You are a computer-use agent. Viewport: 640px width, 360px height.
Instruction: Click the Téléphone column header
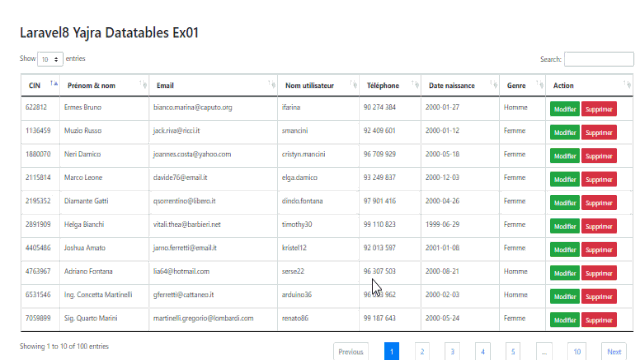390,85
